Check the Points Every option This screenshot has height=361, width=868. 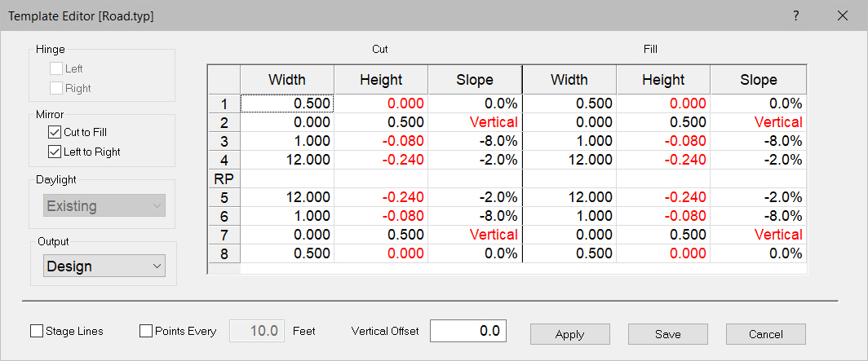tap(147, 332)
